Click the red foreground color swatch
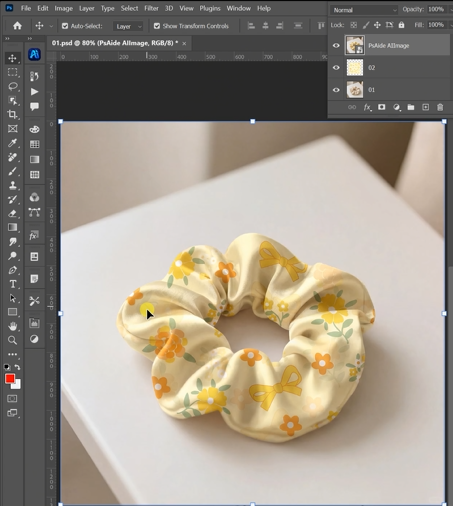 (x=10, y=379)
